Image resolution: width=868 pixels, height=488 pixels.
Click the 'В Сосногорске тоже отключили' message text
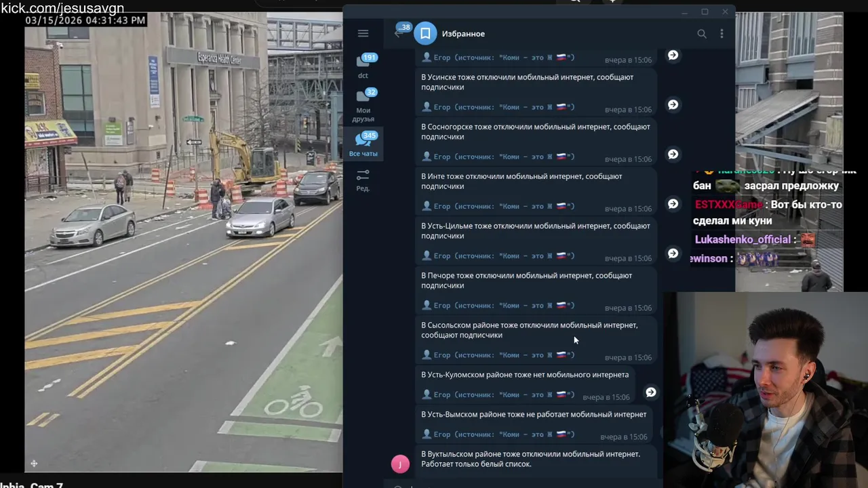pos(536,131)
